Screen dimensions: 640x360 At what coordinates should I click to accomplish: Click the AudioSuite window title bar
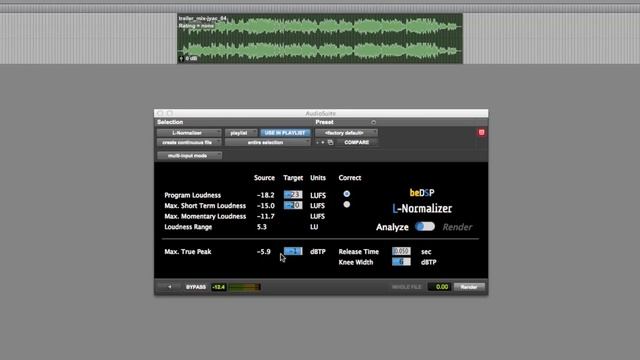(x=321, y=113)
